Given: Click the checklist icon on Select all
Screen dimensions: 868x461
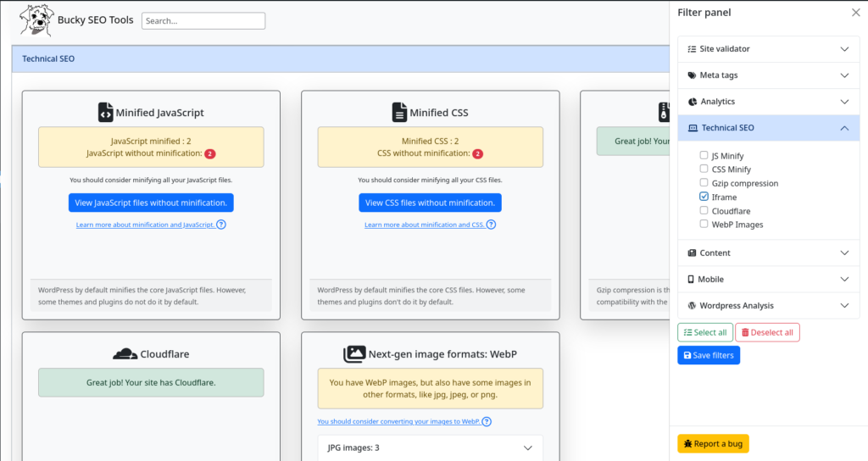Looking at the screenshot, I should click(688, 332).
